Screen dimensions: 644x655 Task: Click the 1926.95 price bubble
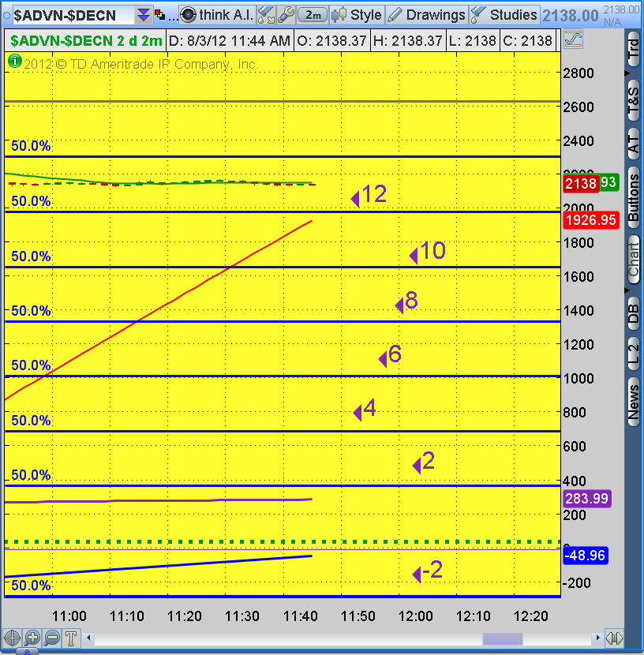click(x=590, y=219)
